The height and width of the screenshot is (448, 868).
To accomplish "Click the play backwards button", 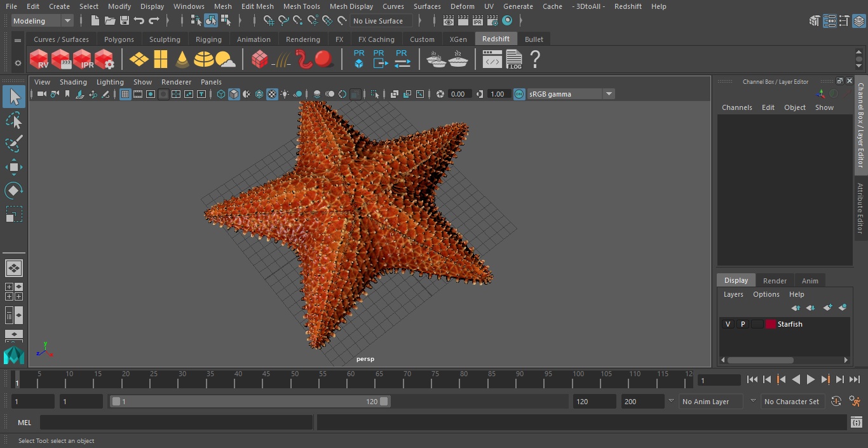I will pos(796,379).
